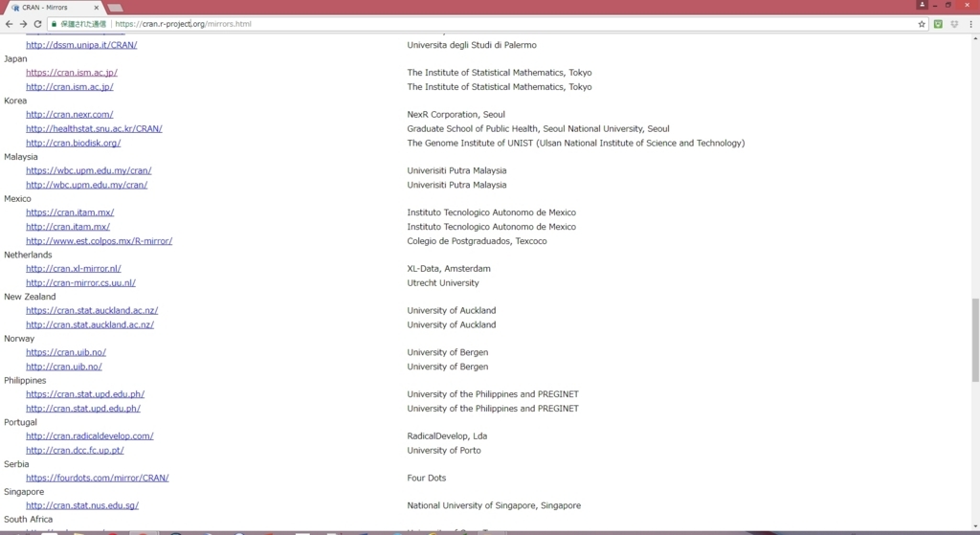Bookmark page with star icon
The width and height of the screenshot is (980, 535).
click(x=922, y=24)
